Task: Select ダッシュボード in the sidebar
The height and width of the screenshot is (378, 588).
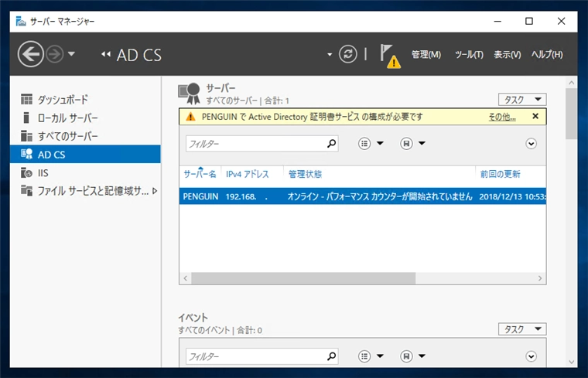Action: (86, 100)
